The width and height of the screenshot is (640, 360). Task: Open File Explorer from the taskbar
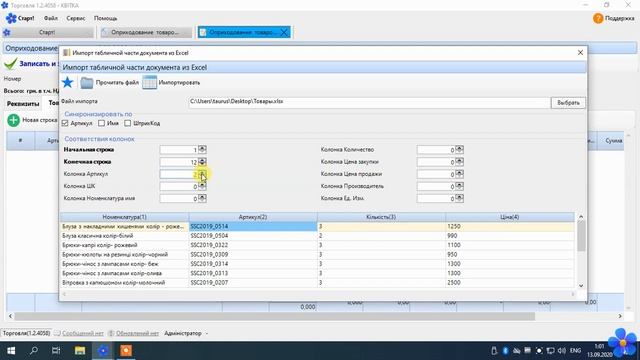click(x=80, y=351)
